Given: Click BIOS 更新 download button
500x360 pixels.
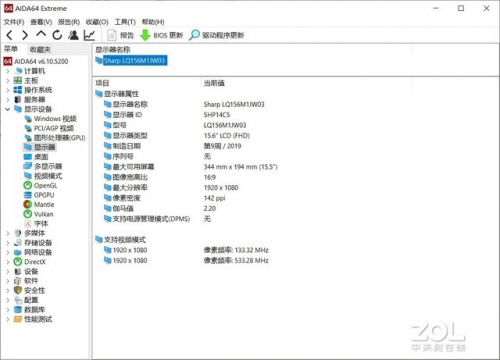Looking at the screenshot, I should [x=161, y=35].
